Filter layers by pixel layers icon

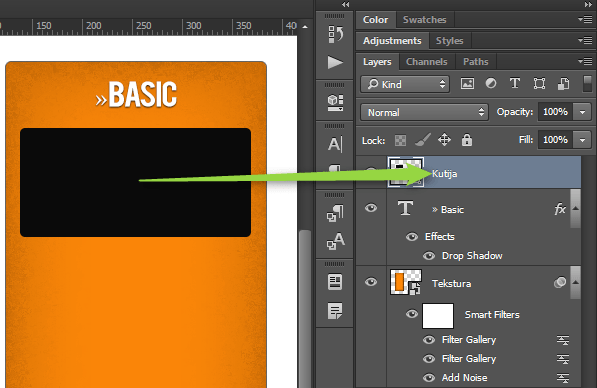click(x=467, y=84)
